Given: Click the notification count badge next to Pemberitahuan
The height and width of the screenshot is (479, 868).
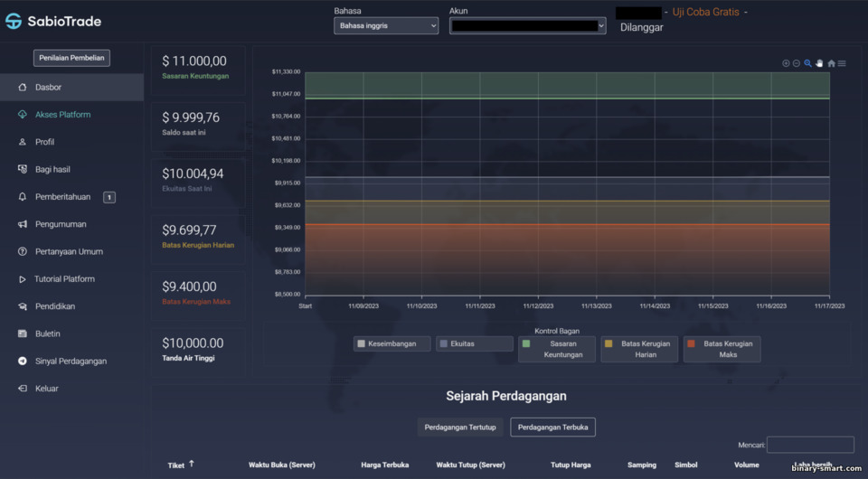Looking at the screenshot, I should (x=109, y=197).
